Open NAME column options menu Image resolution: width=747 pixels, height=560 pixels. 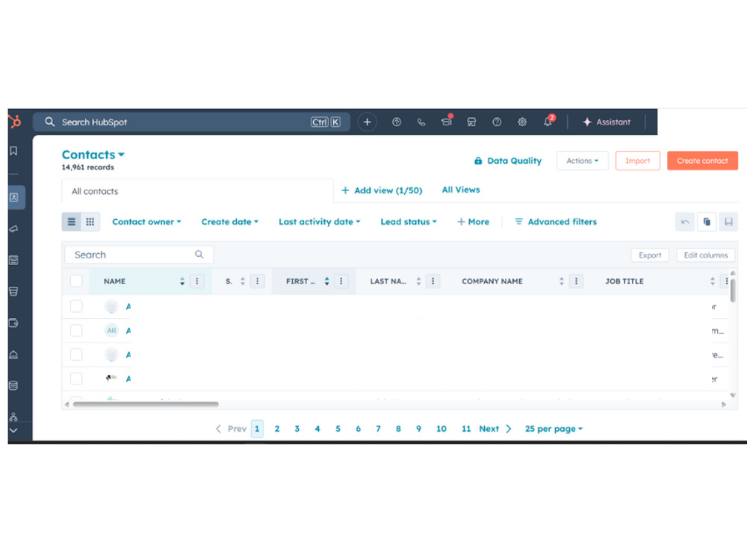[196, 281]
